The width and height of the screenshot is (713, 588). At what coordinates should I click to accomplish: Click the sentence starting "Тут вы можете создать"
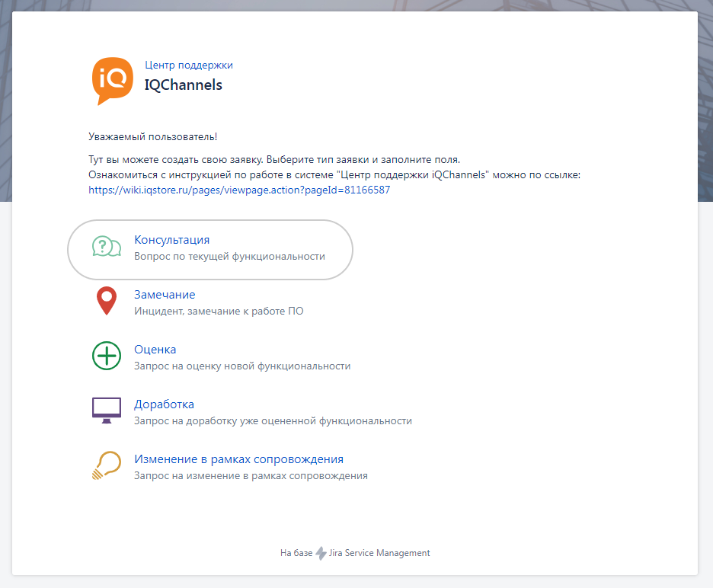tap(274, 160)
